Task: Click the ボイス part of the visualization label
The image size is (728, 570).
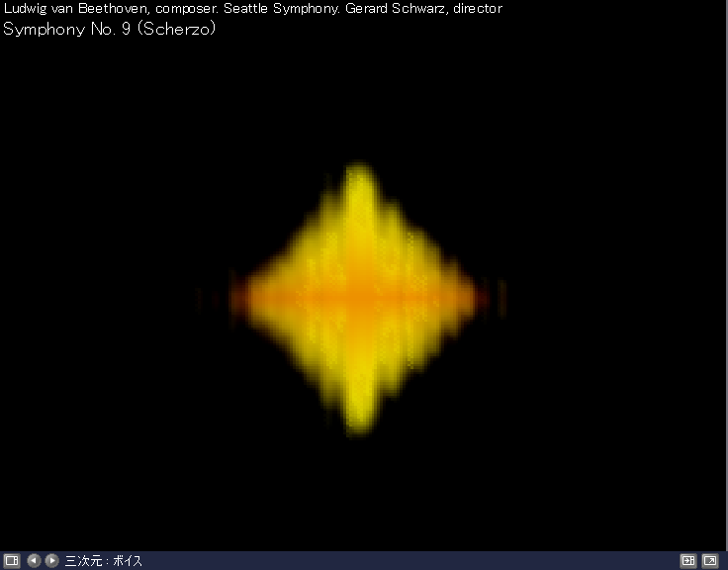Action: (x=128, y=561)
